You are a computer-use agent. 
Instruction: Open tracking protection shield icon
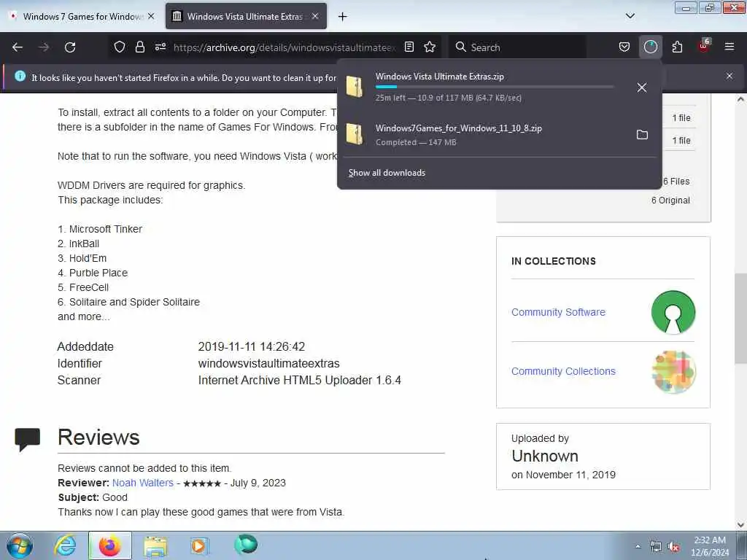pyautogui.click(x=120, y=47)
